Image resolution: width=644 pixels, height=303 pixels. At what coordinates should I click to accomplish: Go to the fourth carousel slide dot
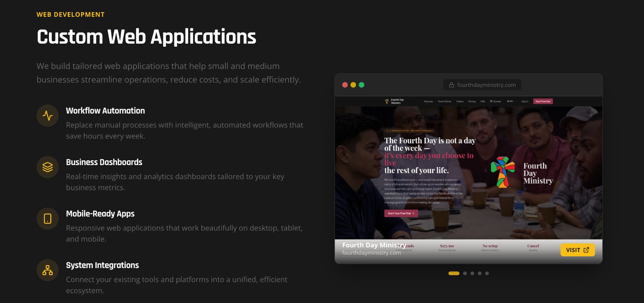tap(480, 273)
